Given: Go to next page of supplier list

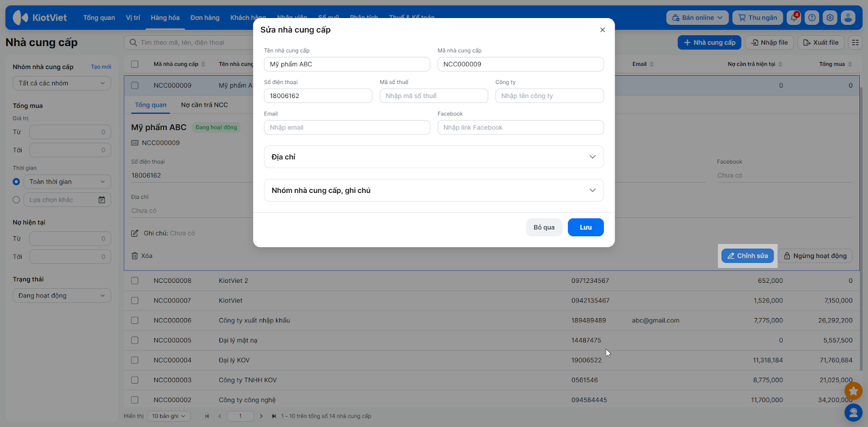Looking at the screenshot, I should tap(261, 416).
